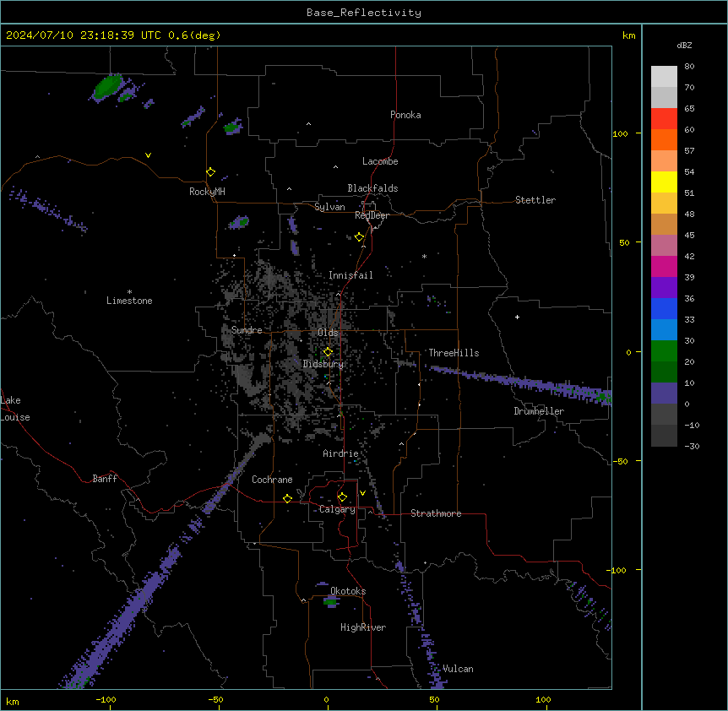Image resolution: width=728 pixels, height=711 pixels.
Task: Click the Innisfail label
Action: (350, 275)
